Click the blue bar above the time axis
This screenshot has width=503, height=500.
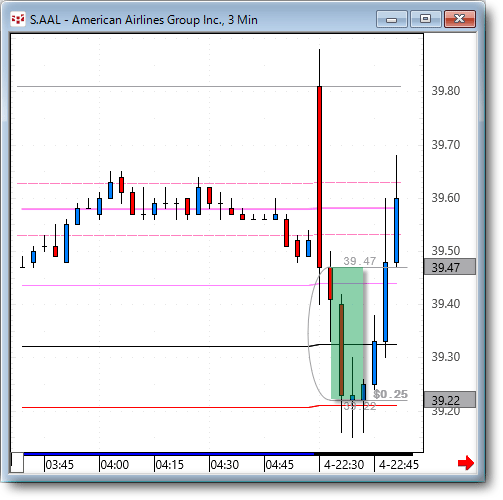(x=169, y=454)
